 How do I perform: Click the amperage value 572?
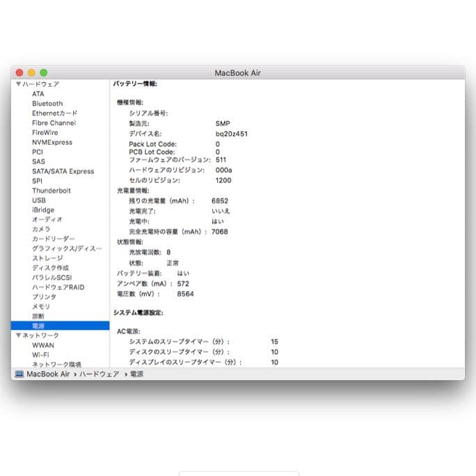(x=183, y=284)
